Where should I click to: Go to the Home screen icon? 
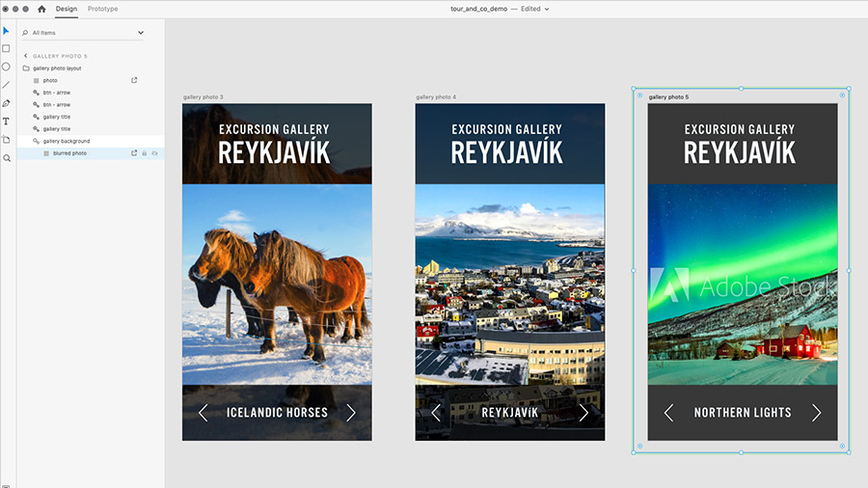point(41,9)
